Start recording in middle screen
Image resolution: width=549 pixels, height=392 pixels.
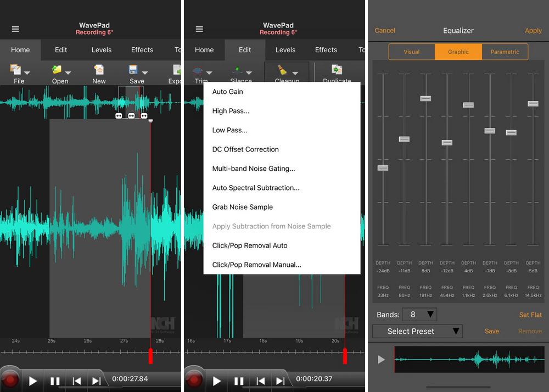(x=194, y=380)
